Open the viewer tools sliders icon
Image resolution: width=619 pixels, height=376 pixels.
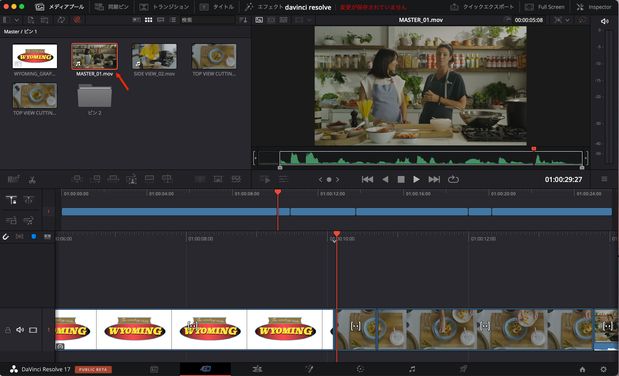point(283,180)
